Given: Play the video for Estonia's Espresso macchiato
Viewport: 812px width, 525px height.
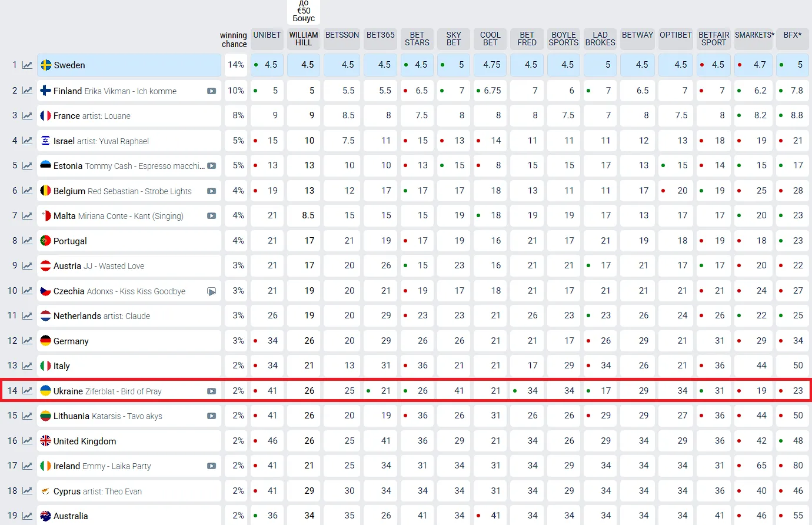Looking at the screenshot, I should tap(211, 166).
